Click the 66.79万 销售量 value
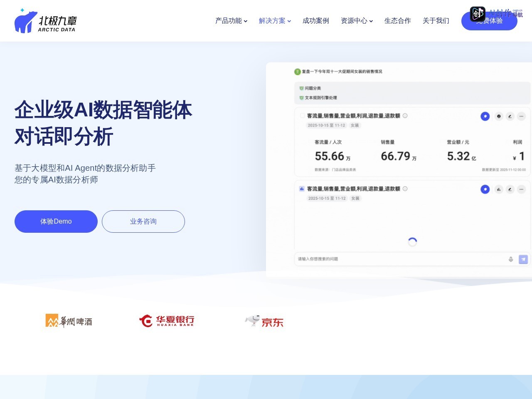The height and width of the screenshot is (399, 532). tap(399, 156)
